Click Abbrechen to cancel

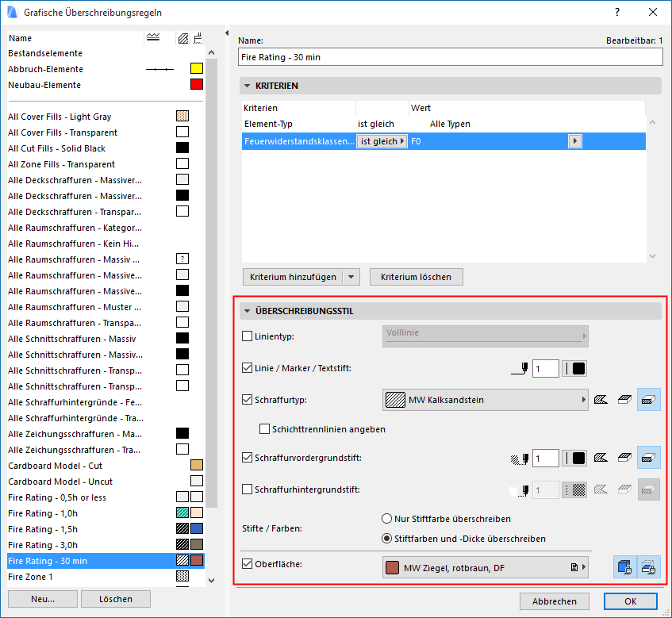(x=555, y=601)
